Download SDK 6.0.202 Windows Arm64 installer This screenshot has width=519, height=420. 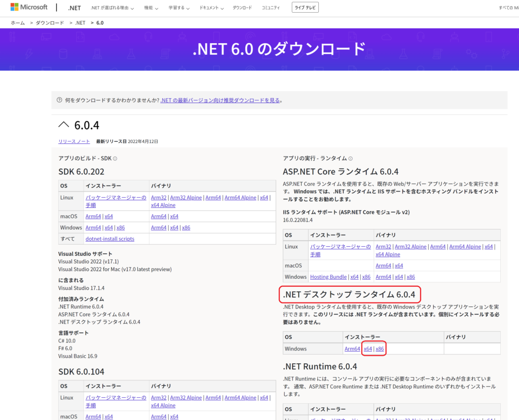coord(93,227)
